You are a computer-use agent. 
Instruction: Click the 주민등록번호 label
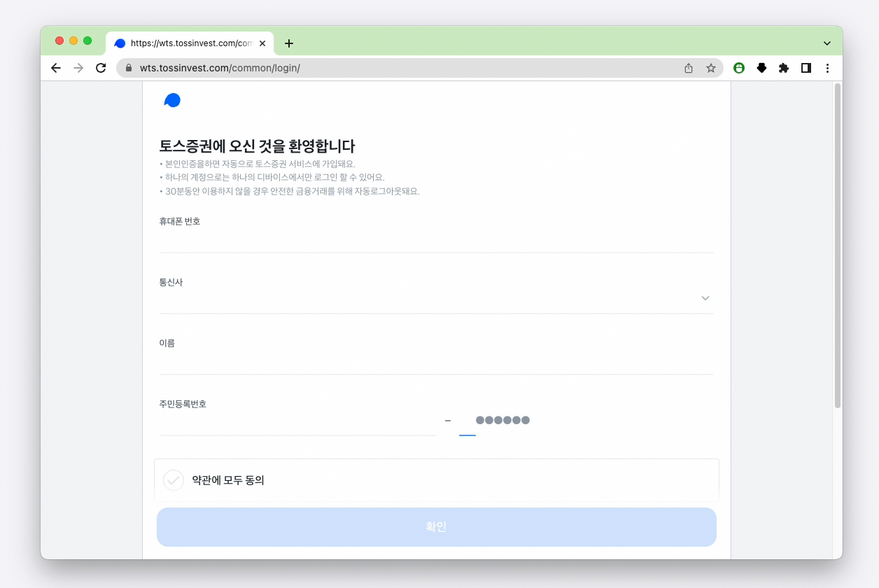[x=183, y=404]
